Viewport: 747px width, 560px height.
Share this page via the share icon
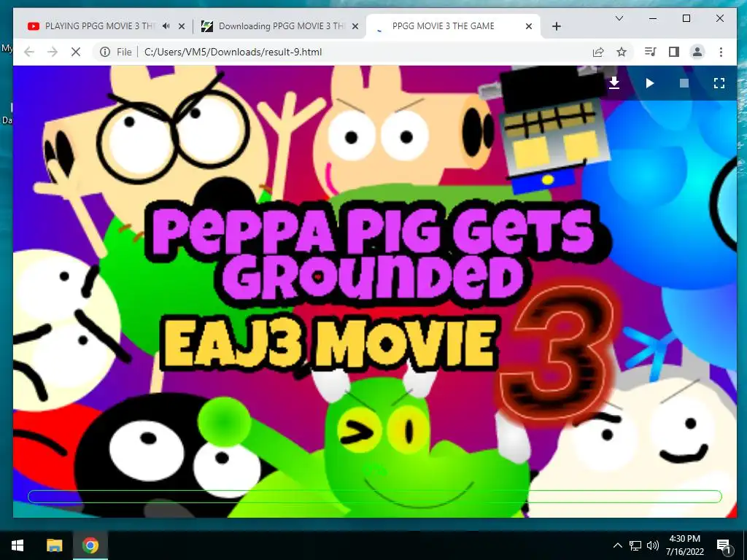click(598, 52)
